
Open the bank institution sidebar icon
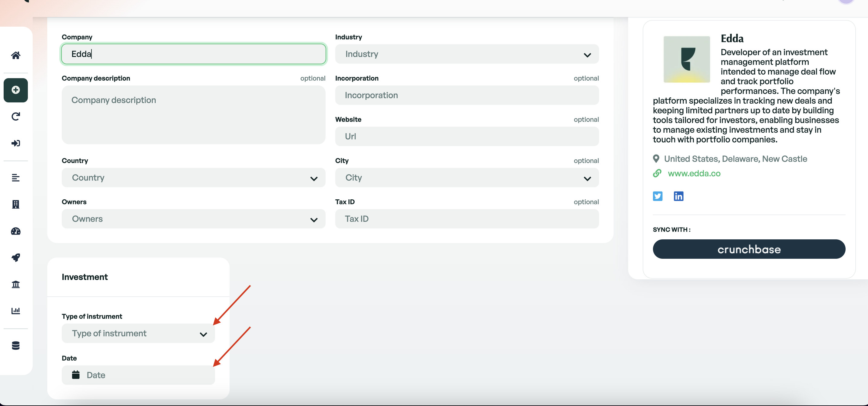[x=15, y=284]
